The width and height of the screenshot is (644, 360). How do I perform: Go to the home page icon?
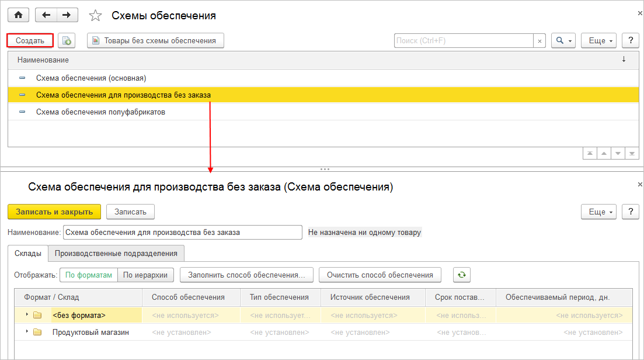[19, 15]
